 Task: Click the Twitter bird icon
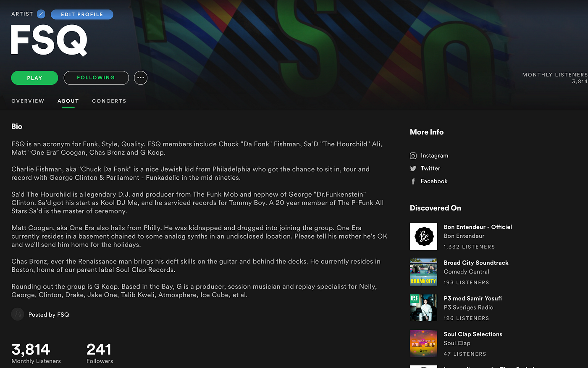413,168
